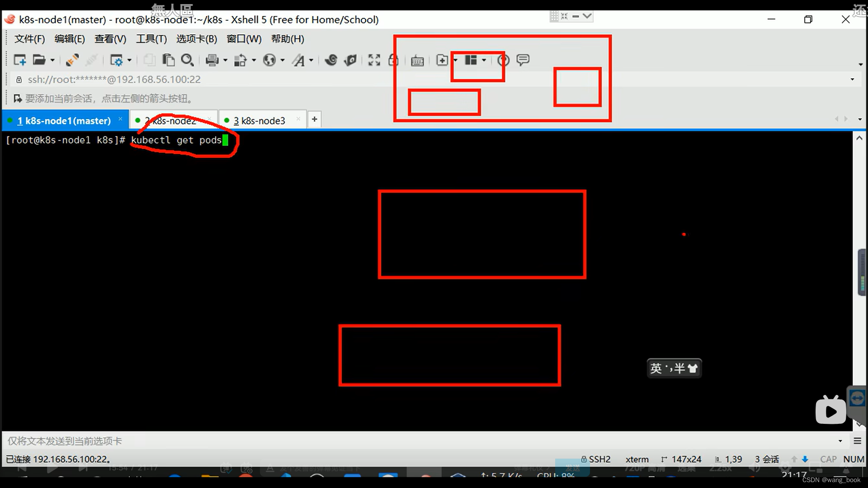868x488 pixels.
Task: Click the Paste clipboard icon
Action: (x=169, y=60)
